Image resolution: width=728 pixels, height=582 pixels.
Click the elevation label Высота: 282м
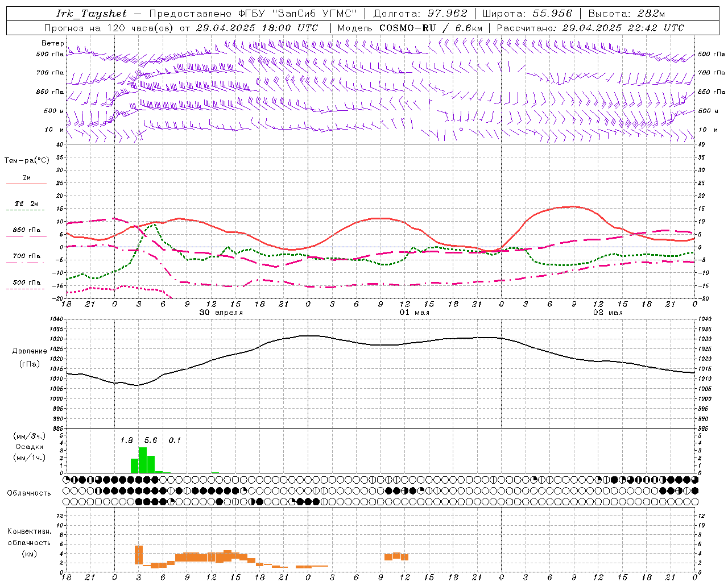(x=627, y=14)
